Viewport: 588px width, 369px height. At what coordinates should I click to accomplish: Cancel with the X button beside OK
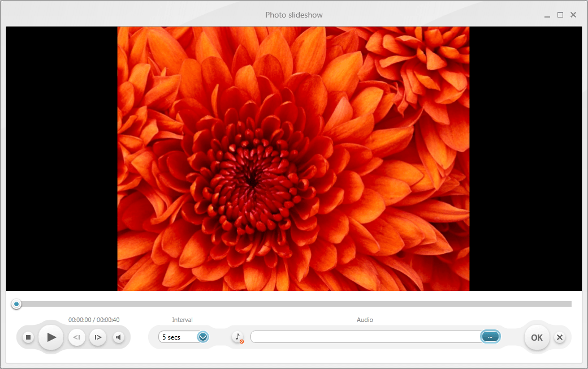click(560, 337)
